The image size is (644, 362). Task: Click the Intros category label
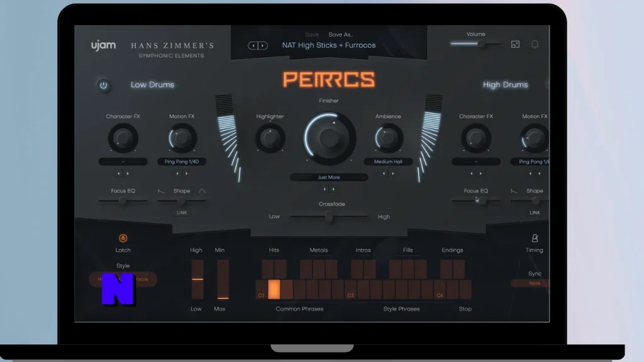pos(363,250)
